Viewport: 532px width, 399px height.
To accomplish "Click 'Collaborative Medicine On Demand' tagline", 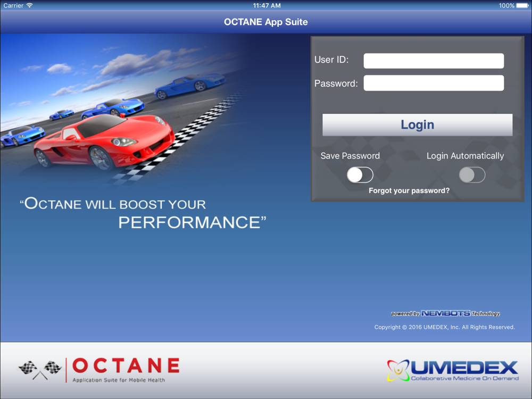I will click(465, 378).
